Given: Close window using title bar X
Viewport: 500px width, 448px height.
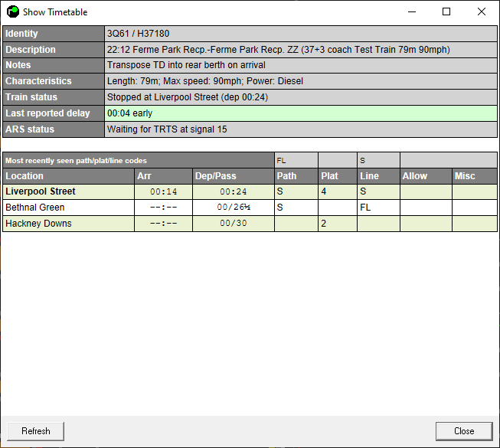Looking at the screenshot, I should pos(482,11).
